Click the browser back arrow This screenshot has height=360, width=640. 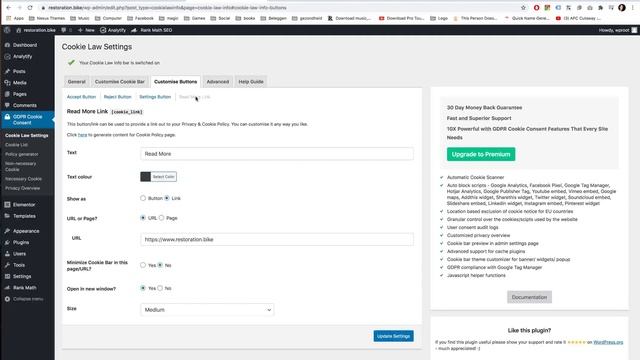9,8
